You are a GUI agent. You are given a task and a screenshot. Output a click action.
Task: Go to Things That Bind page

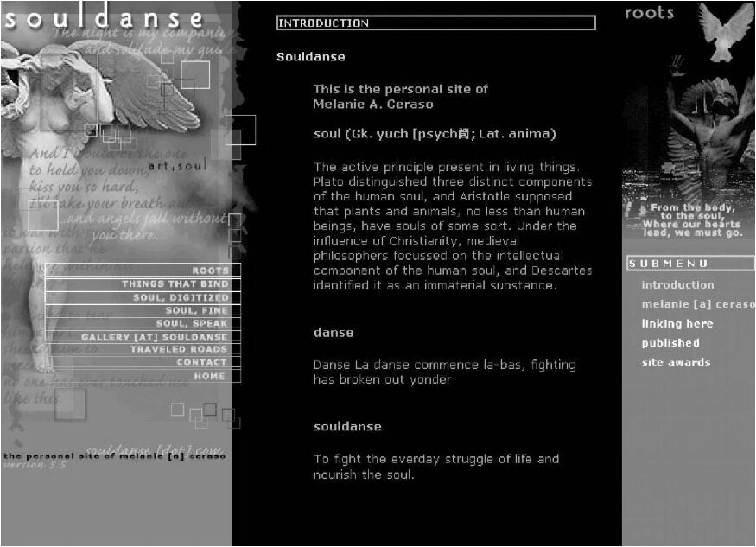tap(175, 283)
